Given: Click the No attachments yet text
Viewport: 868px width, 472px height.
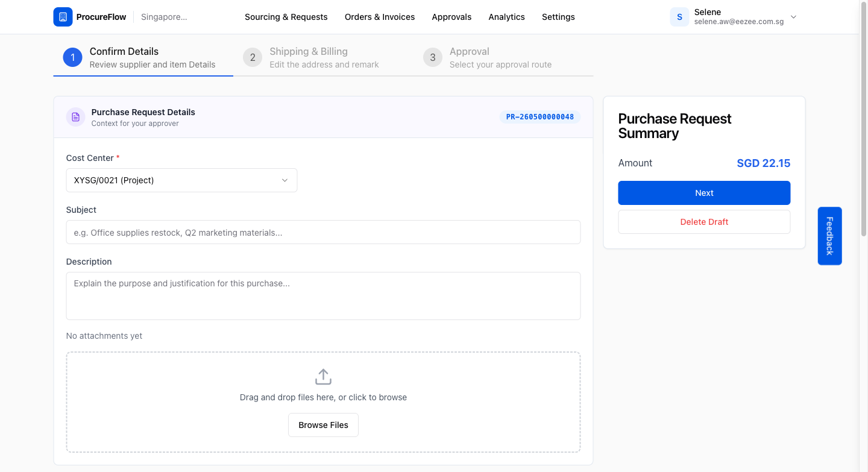Looking at the screenshot, I should [104, 336].
